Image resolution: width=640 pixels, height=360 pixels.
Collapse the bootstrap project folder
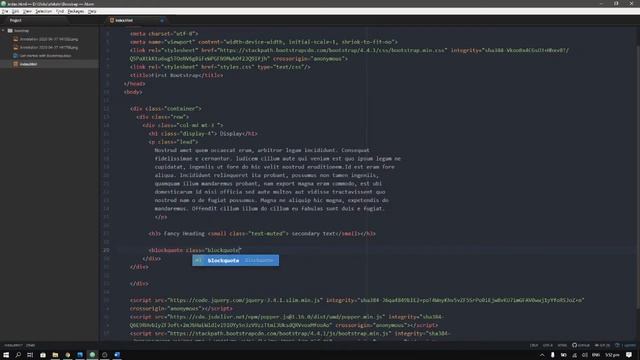coord(3,31)
